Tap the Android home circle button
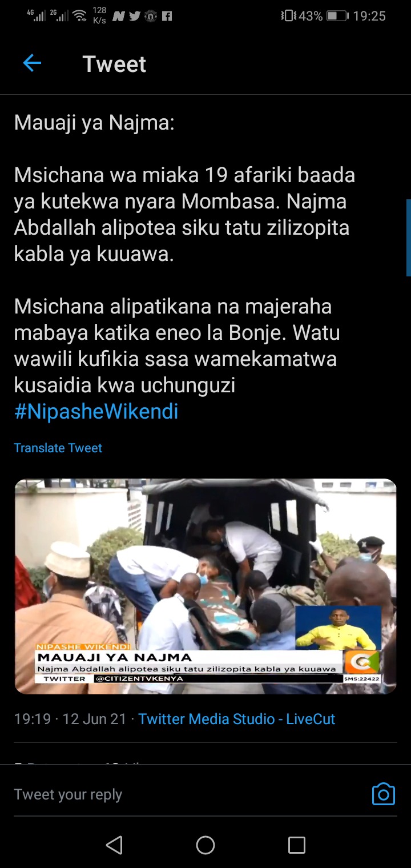Image resolution: width=411 pixels, height=868 pixels. (205, 845)
